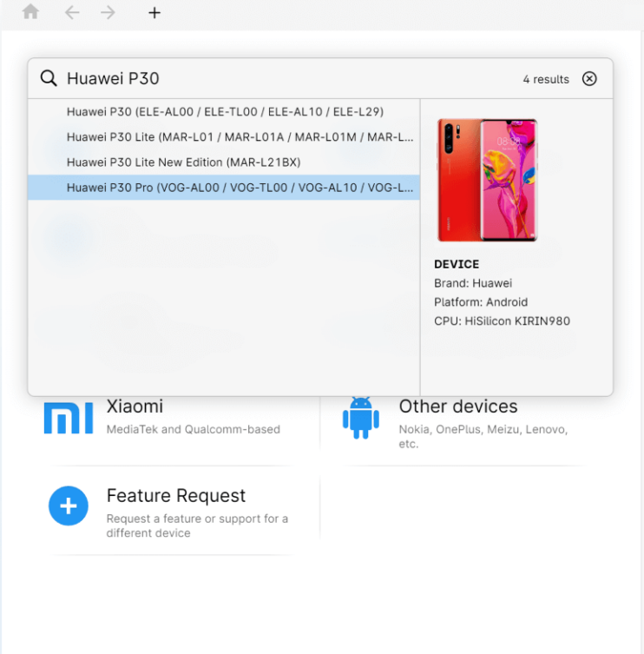Clear the search with X icon
The height and width of the screenshot is (654, 644).
589,78
